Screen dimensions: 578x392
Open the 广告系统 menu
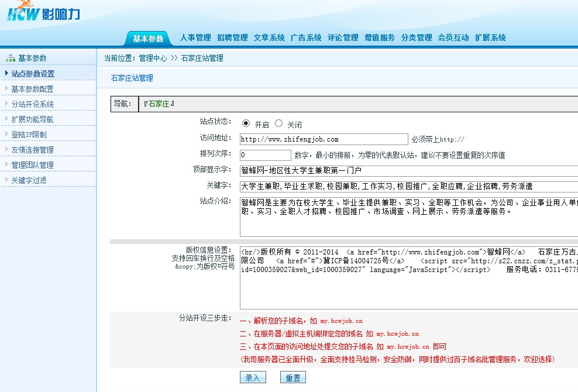point(306,37)
